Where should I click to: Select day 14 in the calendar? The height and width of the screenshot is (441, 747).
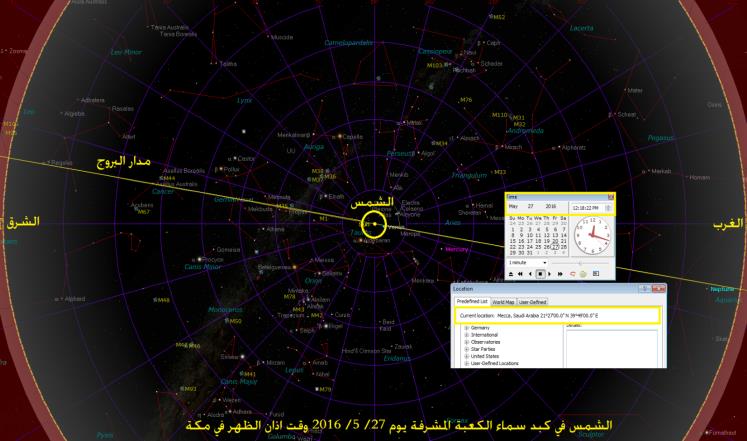564,235
